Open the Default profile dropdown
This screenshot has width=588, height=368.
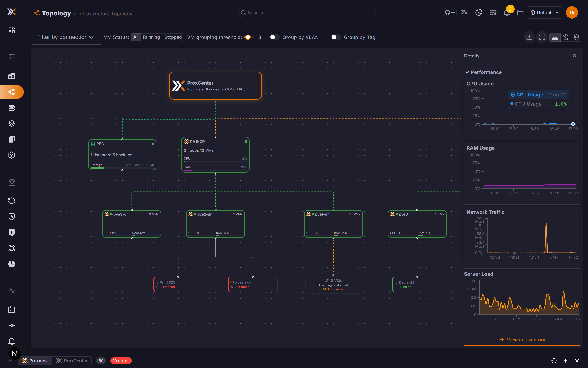545,12
